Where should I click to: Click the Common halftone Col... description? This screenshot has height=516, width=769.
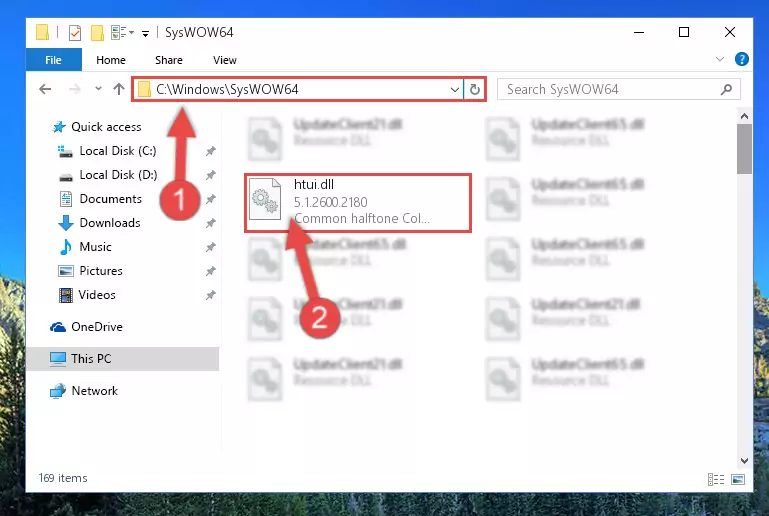362,219
